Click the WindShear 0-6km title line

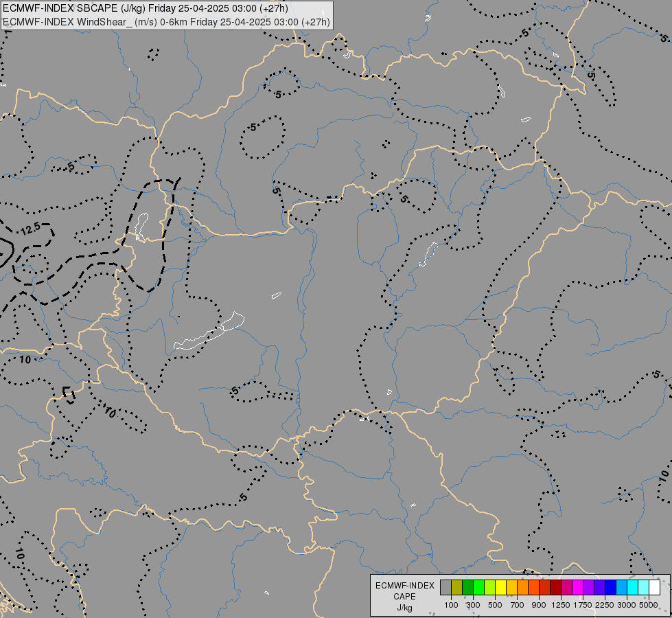[x=166, y=22]
